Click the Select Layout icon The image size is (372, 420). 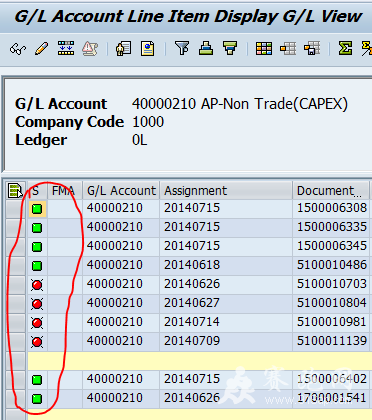click(x=288, y=49)
